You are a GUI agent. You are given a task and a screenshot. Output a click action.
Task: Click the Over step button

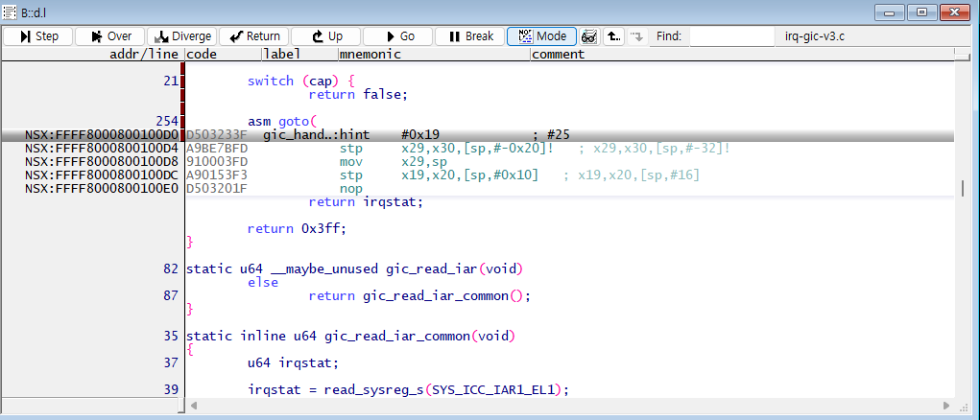(x=110, y=36)
